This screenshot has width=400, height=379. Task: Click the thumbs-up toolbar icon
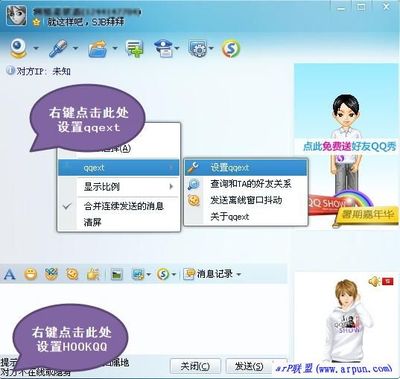tap(93, 274)
